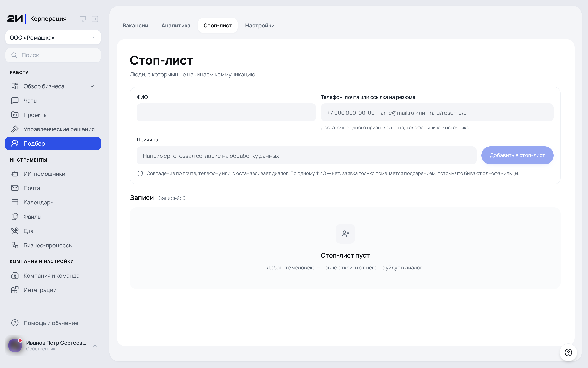588x368 pixels.
Task: Click the Стоп-лист пуст heading
Action: [345, 255]
